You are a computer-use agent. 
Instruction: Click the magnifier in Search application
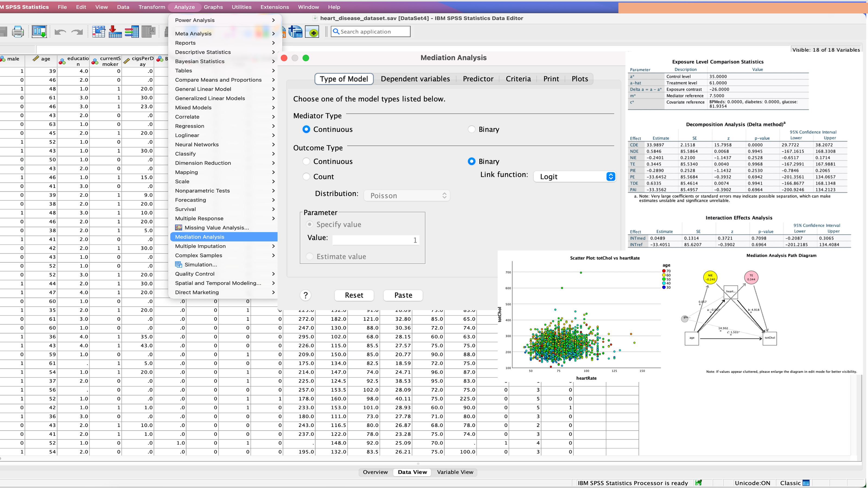click(x=336, y=31)
